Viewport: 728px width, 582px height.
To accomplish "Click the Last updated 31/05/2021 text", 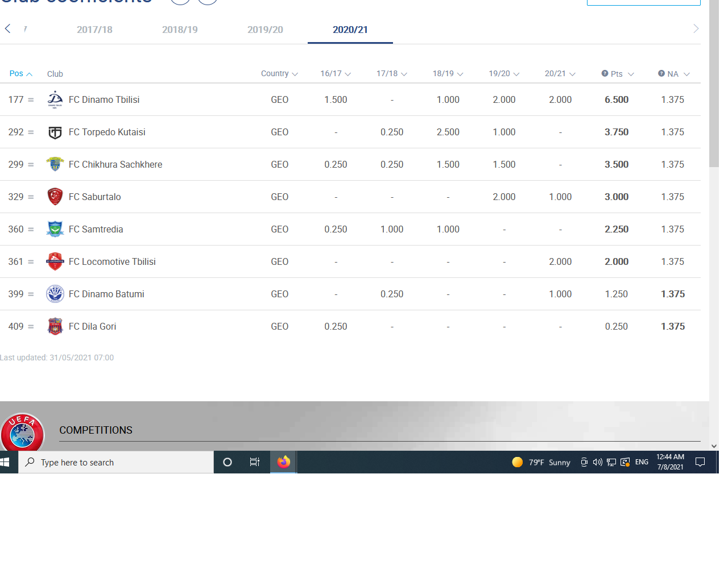I will 57,357.
